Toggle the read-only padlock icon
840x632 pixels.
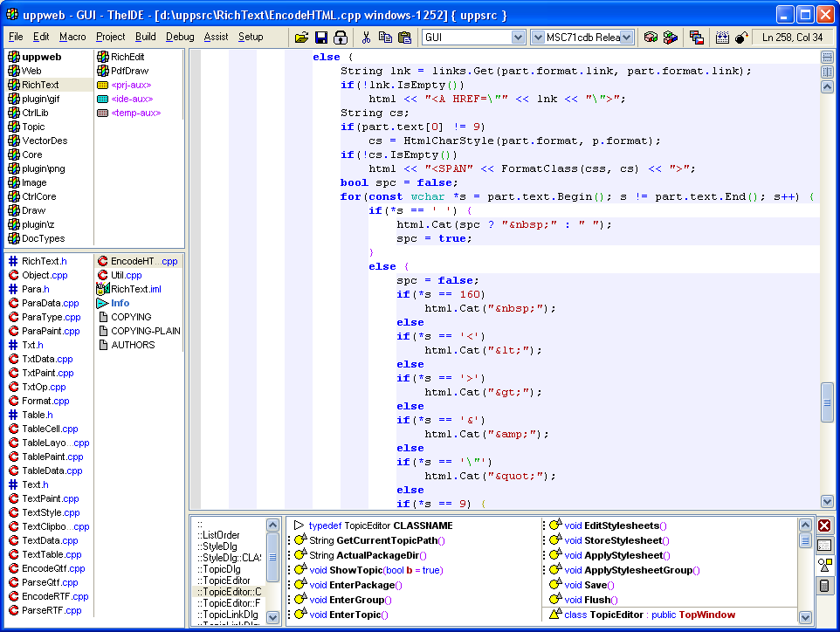pos(341,38)
